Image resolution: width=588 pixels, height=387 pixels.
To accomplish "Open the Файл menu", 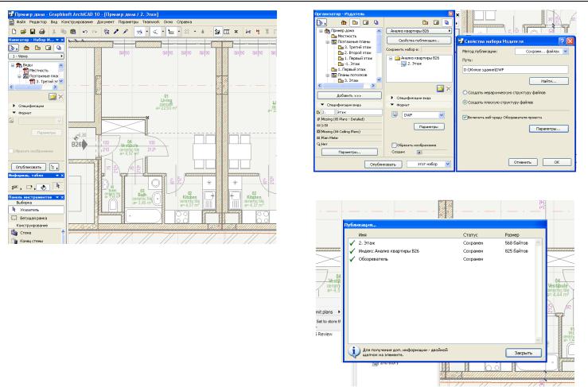I will tap(21, 22).
